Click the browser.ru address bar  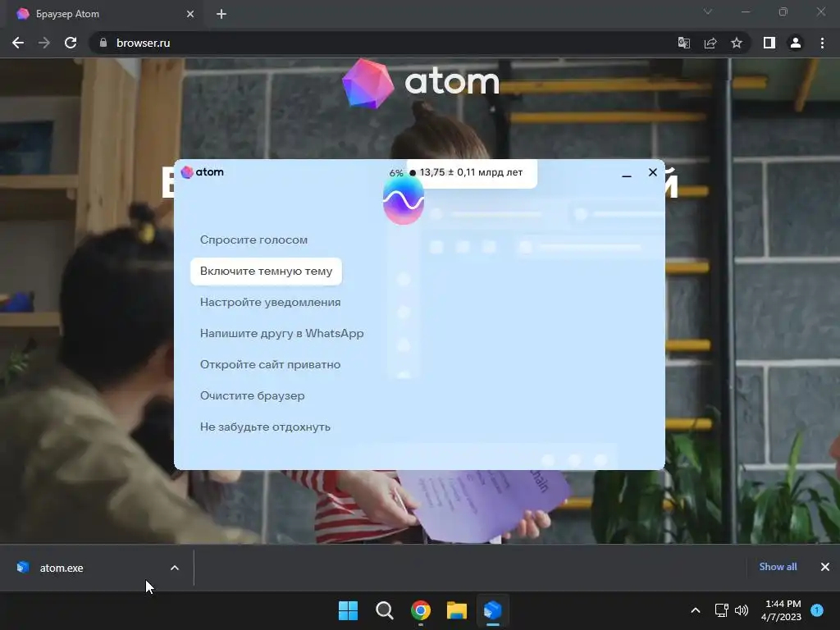tap(381, 43)
